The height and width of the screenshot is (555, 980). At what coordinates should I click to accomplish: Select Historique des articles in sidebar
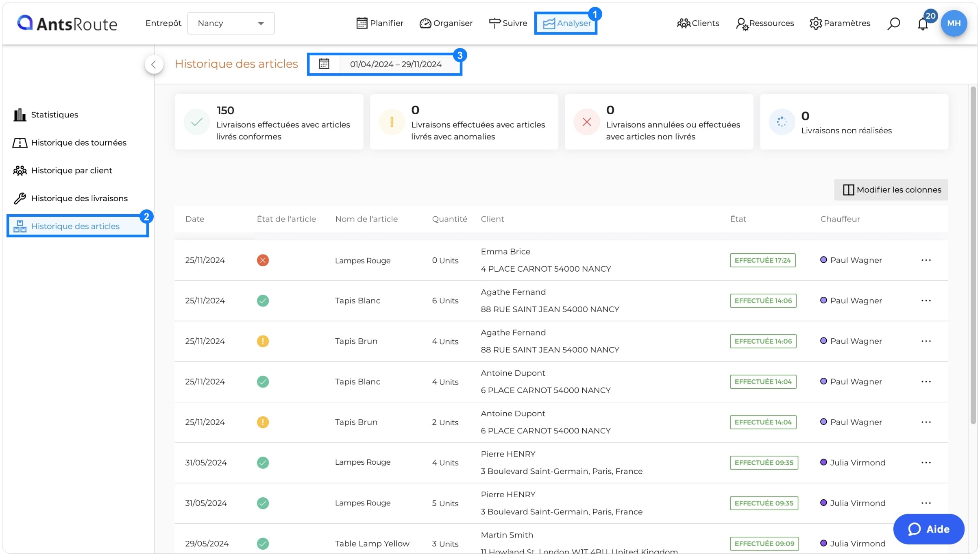(77, 226)
